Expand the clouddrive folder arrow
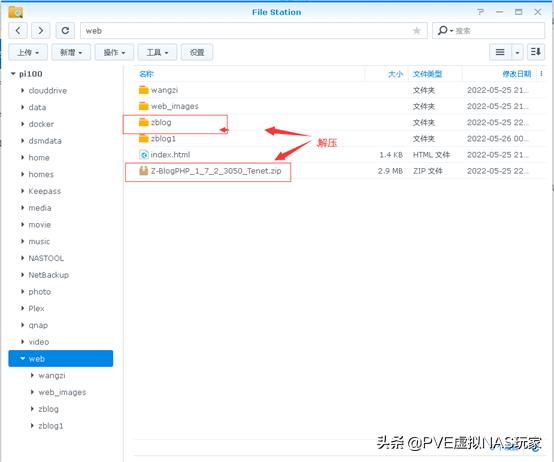Image resolution: width=554 pixels, height=462 pixels. coord(23,90)
